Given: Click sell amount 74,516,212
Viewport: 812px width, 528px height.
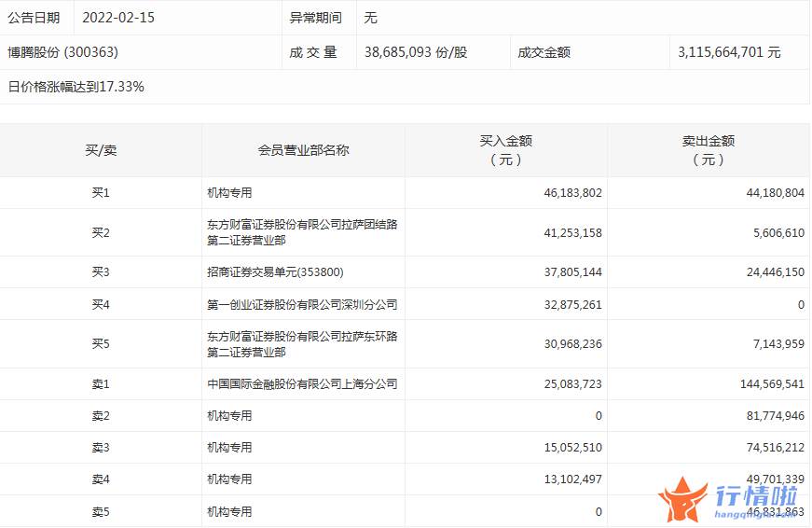Looking at the screenshot, I should pos(776,448).
